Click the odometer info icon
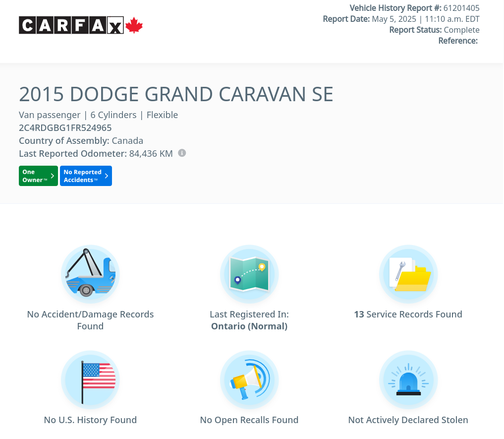The height and width of the screenshot is (439, 504). (182, 153)
